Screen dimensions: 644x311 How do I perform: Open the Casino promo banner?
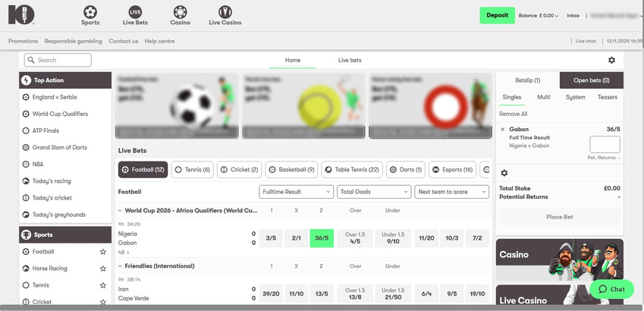point(560,260)
